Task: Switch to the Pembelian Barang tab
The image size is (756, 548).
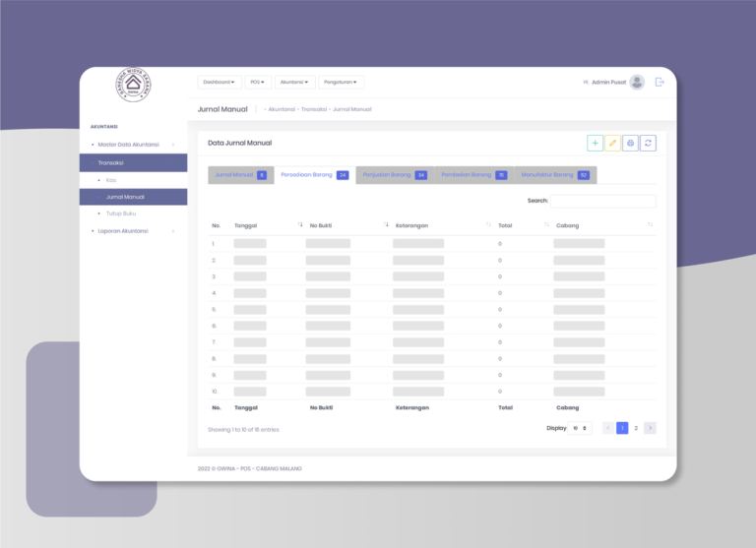Action: [473, 175]
